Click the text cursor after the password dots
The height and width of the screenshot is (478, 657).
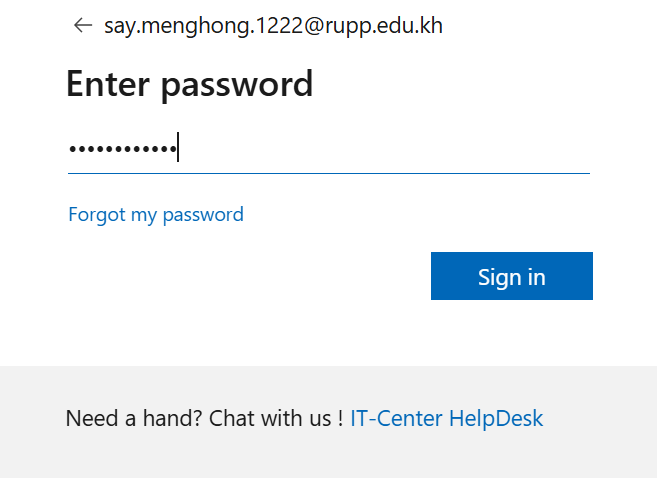tap(178, 148)
